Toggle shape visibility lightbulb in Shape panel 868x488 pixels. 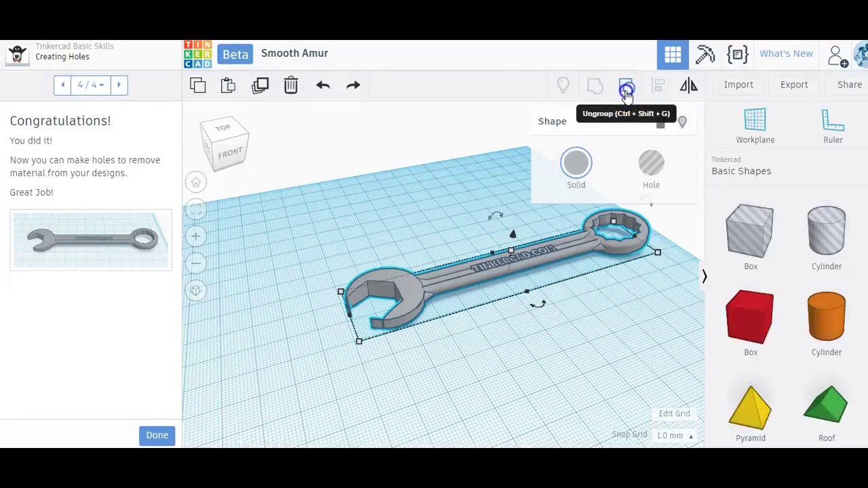click(x=682, y=122)
